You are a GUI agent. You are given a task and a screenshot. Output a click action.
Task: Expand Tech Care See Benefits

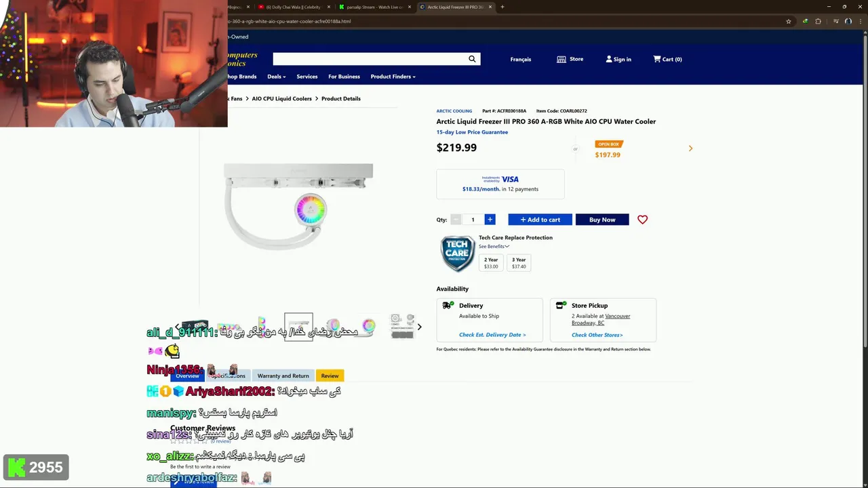pos(494,246)
